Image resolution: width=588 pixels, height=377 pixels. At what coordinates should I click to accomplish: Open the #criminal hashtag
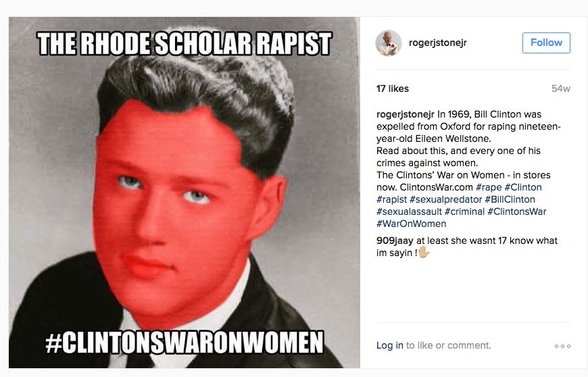pyautogui.click(x=464, y=211)
